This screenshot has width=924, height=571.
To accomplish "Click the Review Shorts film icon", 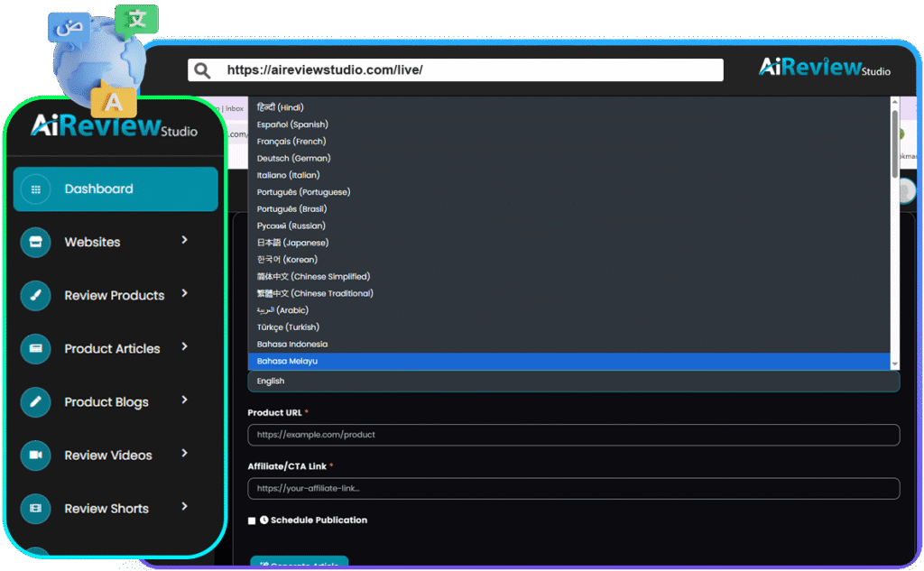I will coord(36,508).
